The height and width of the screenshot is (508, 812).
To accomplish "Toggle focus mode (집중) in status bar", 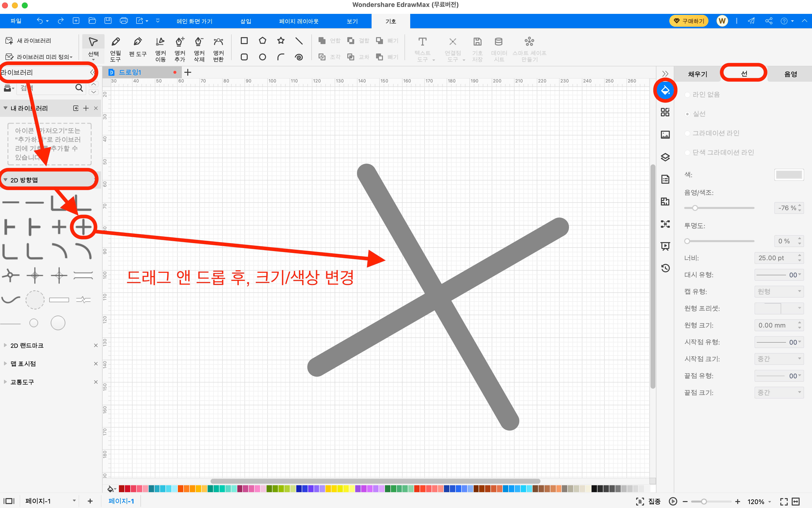I will tap(648, 501).
